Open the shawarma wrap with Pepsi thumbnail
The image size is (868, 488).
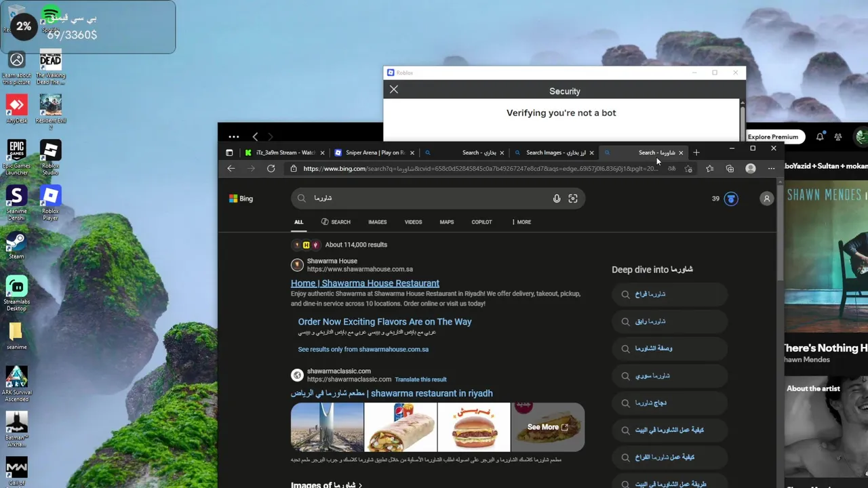(x=401, y=427)
